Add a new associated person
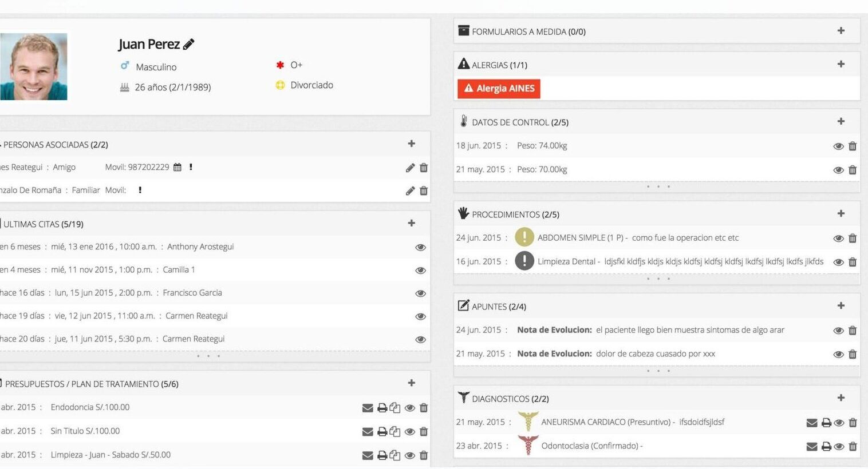The height and width of the screenshot is (469, 868). (411, 144)
